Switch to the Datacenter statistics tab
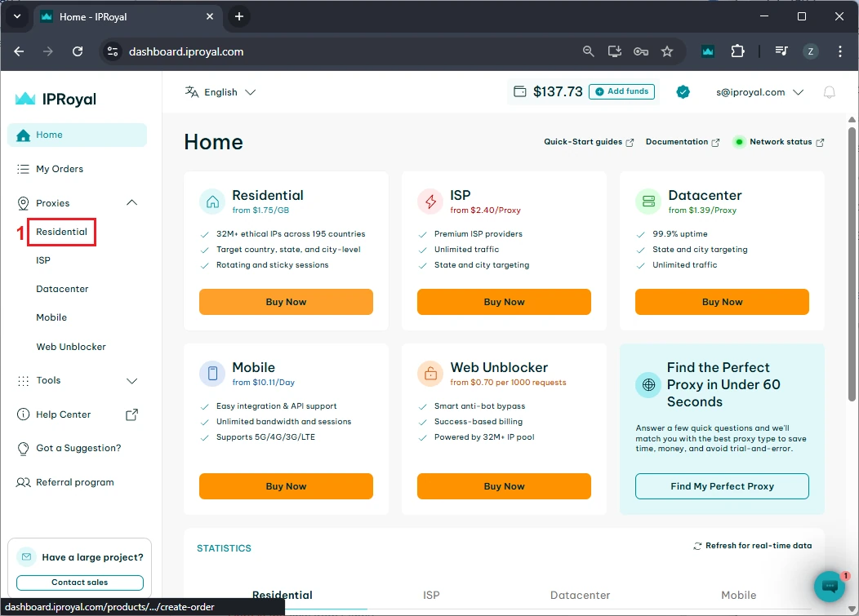This screenshot has width=859, height=616. coord(580,596)
